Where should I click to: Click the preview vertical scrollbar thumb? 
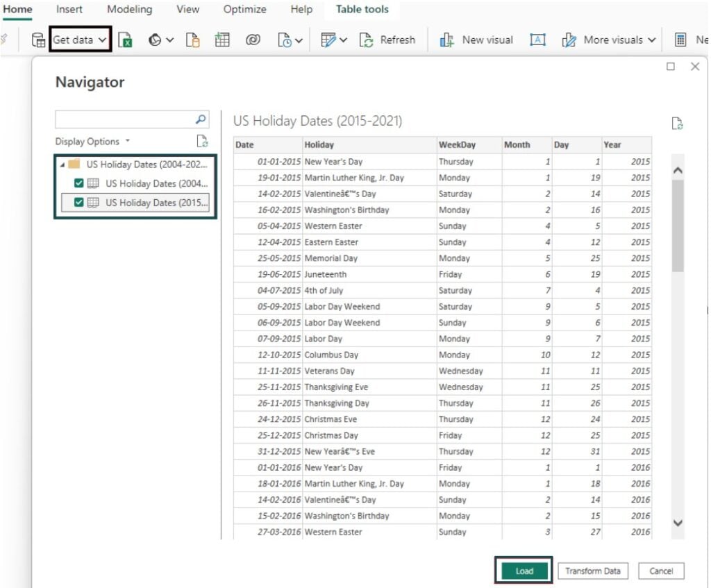tap(678, 226)
